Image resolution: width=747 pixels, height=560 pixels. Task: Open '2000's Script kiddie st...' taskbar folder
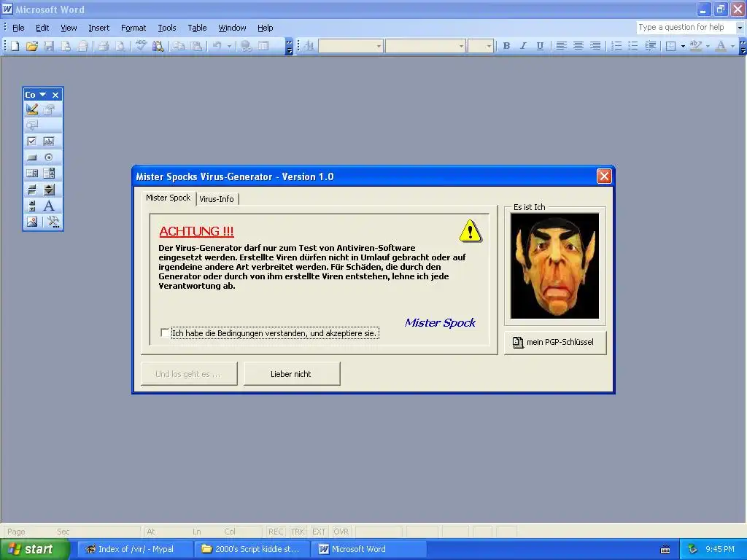click(x=252, y=549)
